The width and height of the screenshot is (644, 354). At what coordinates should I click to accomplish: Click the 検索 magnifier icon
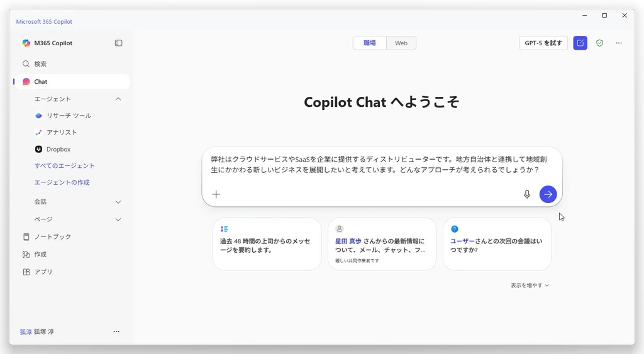click(x=26, y=64)
